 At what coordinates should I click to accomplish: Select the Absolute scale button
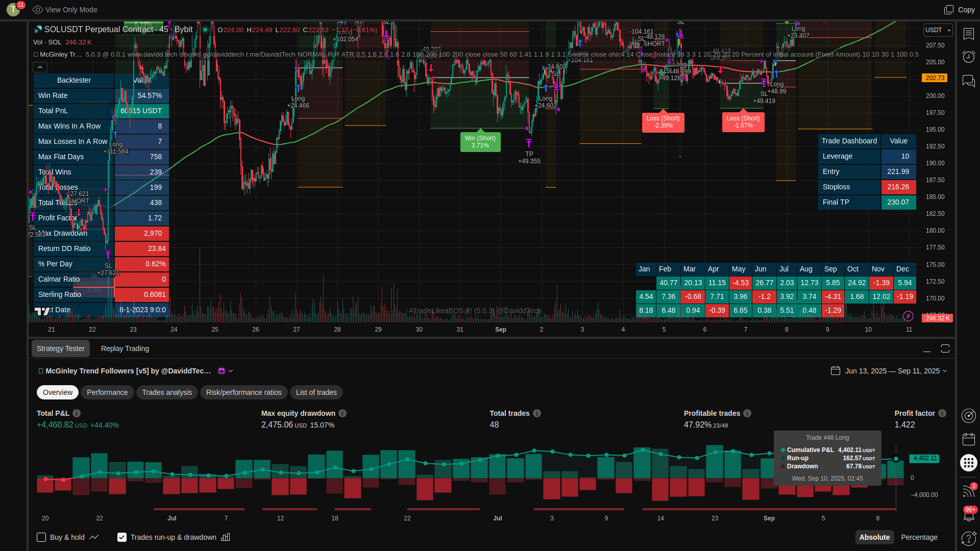874,537
